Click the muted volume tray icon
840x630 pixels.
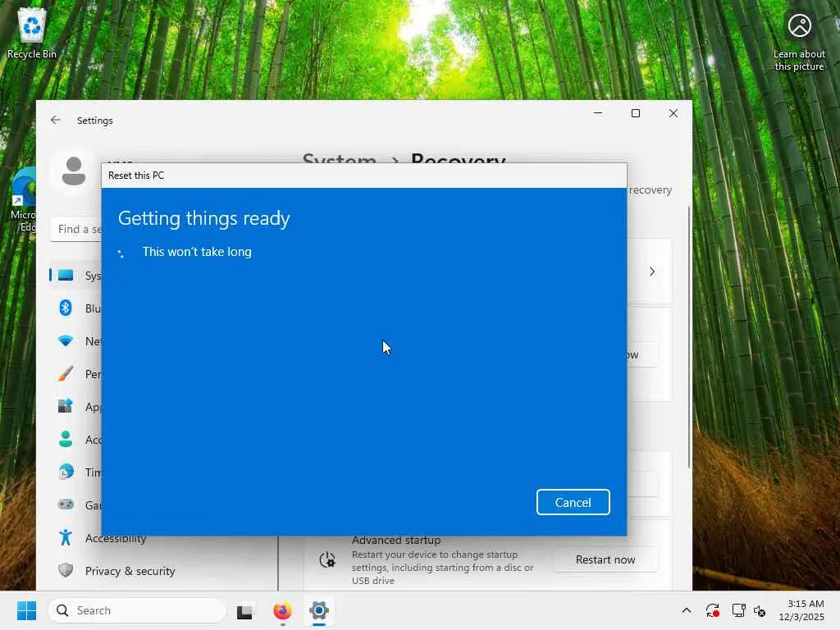tap(760, 610)
